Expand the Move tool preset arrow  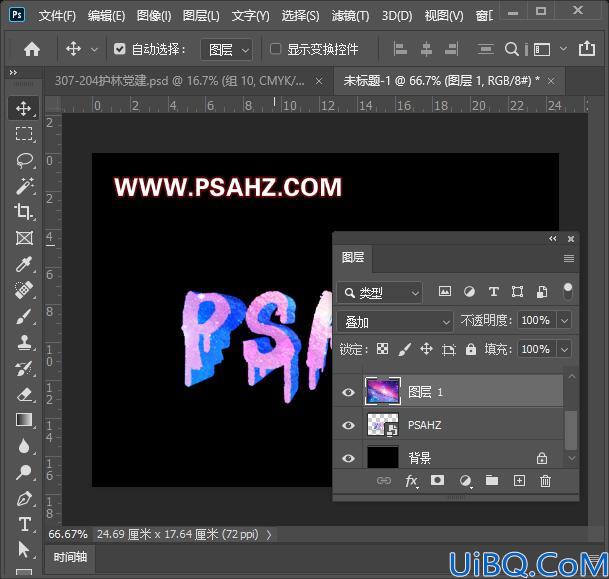[x=94, y=50]
